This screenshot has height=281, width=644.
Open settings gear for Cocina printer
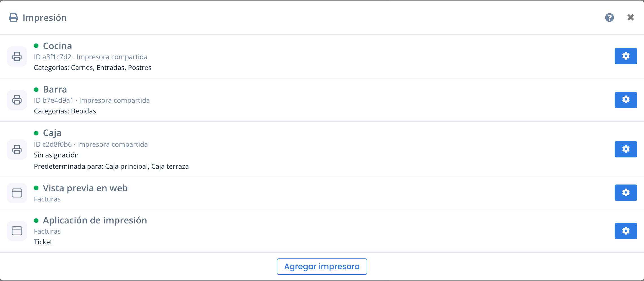coord(626,56)
